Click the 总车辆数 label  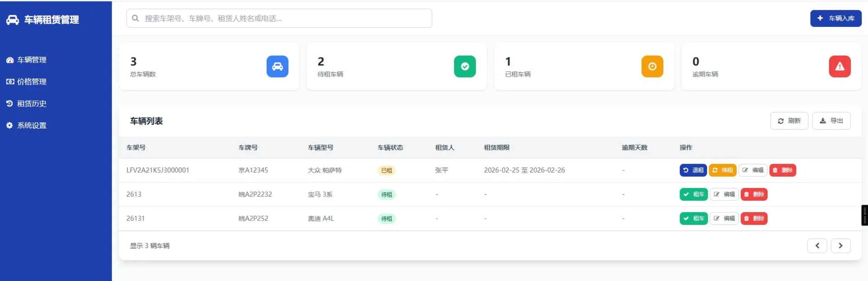143,74
